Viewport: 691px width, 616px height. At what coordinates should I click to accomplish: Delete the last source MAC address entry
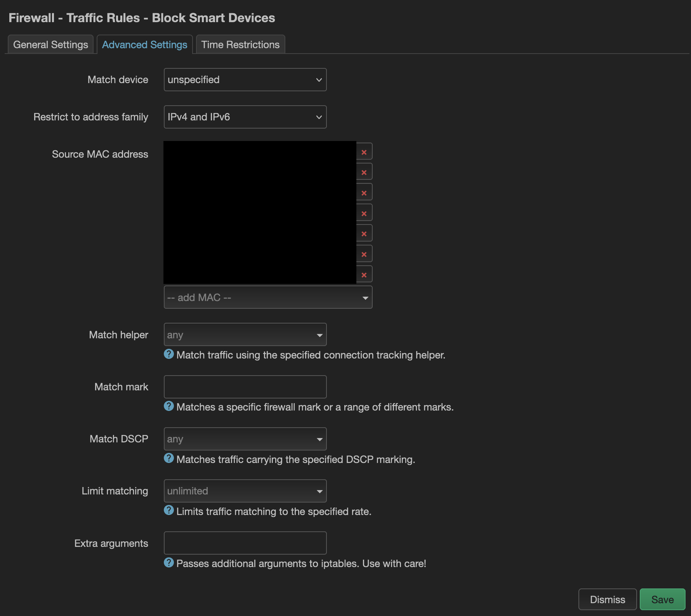(364, 275)
